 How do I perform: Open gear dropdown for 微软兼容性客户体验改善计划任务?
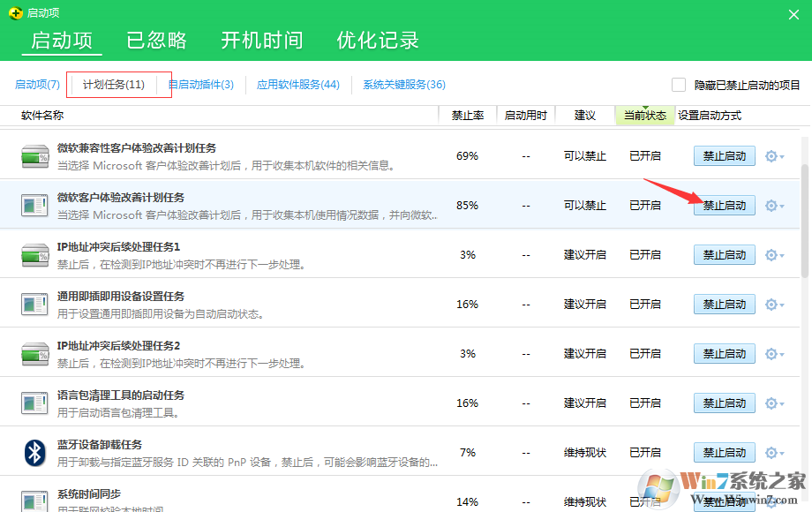774,156
